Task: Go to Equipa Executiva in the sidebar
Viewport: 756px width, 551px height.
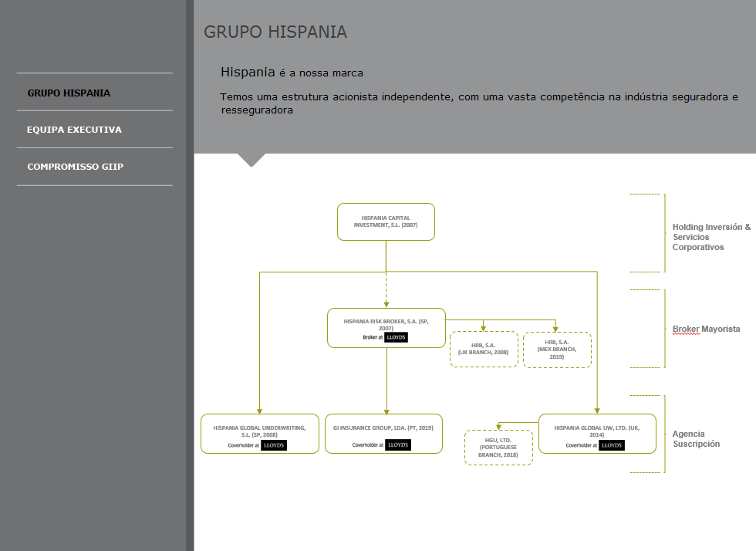Action: 74,130
